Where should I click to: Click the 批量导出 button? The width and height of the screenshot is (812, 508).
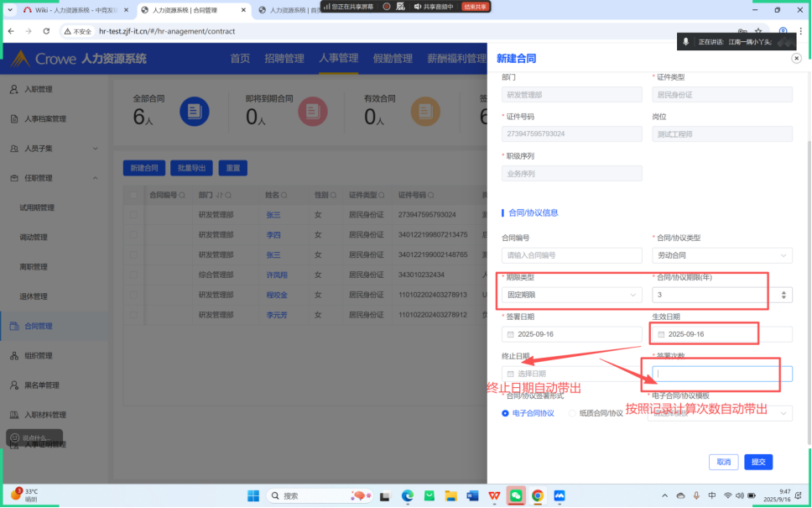click(x=191, y=168)
